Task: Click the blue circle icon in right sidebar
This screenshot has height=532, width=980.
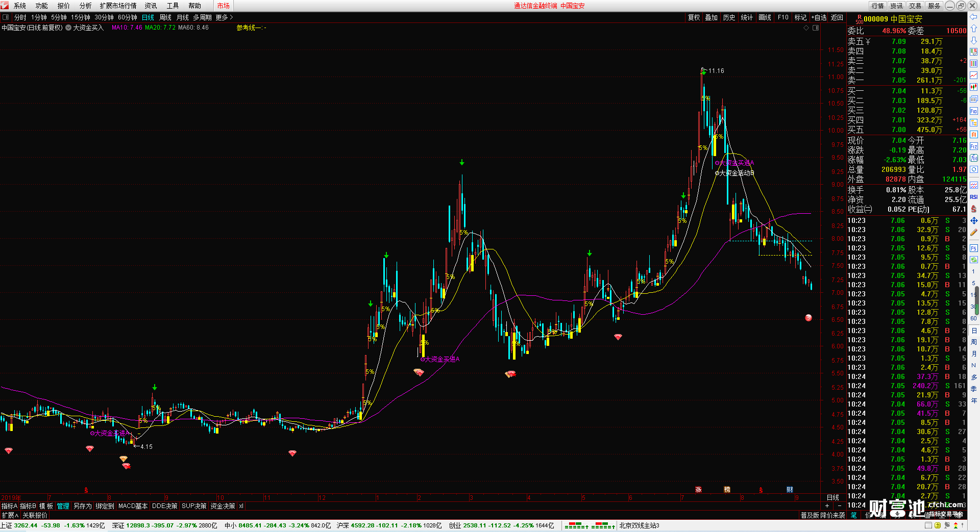Action: 974,169
